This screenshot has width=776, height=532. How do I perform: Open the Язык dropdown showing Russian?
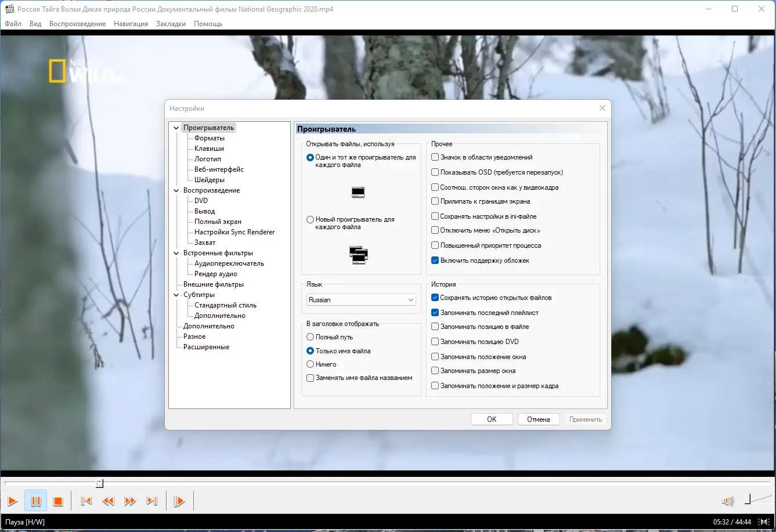coord(361,300)
